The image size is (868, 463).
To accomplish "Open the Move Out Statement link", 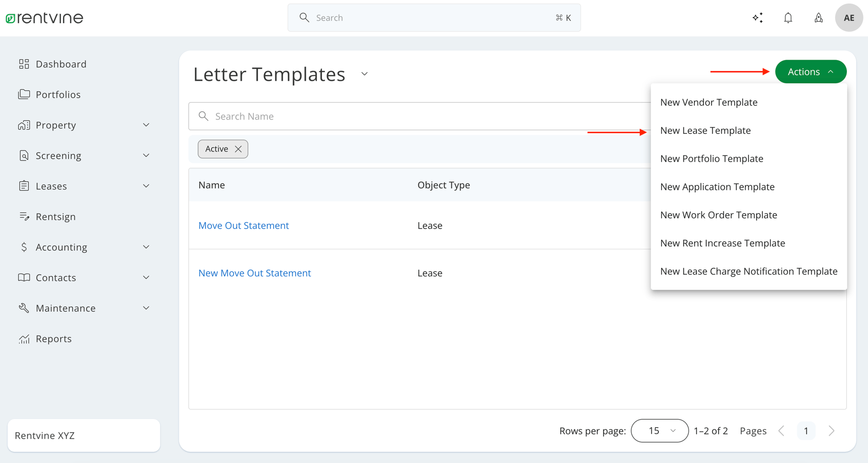I will point(243,226).
